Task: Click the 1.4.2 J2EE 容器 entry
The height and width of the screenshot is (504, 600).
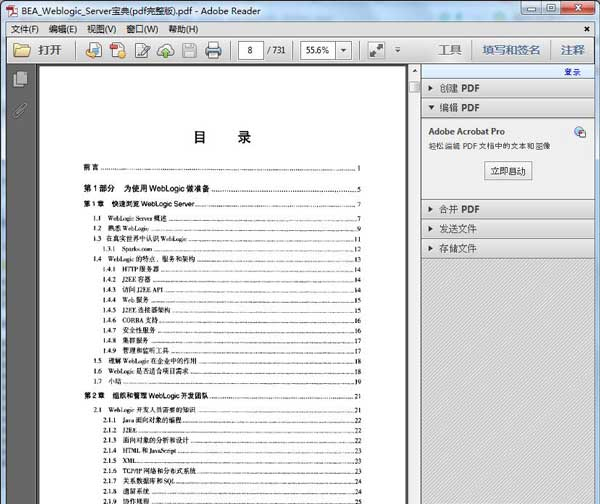Action: pyautogui.click(x=232, y=280)
